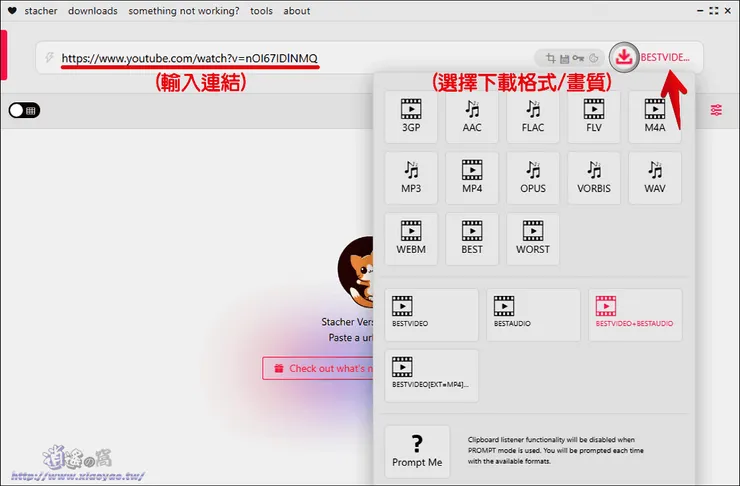740x486 pixels.
Task: Click the crop icon in URL bar
Action: (x=550, y=58)
